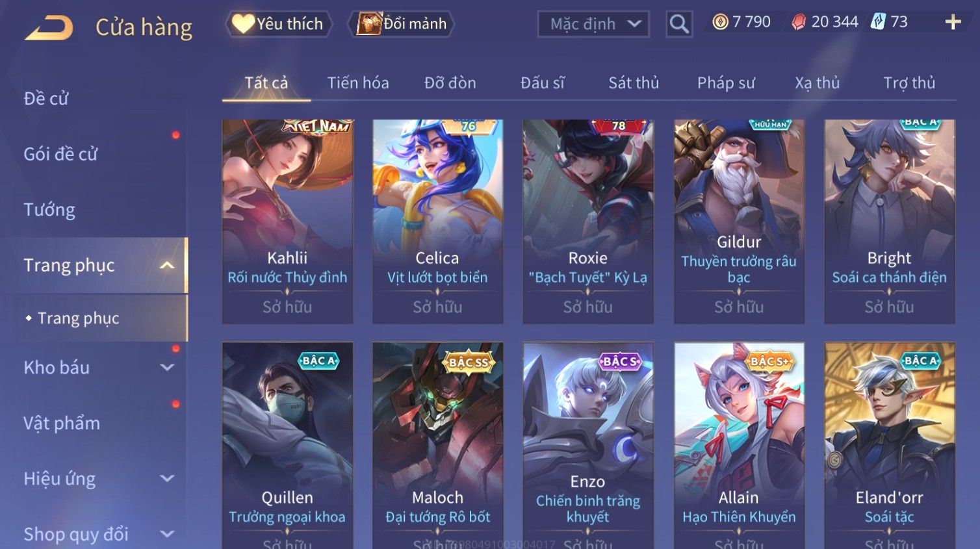Tap the golden back arrow icon
980x549 pixels.
(x=49, y=27)
